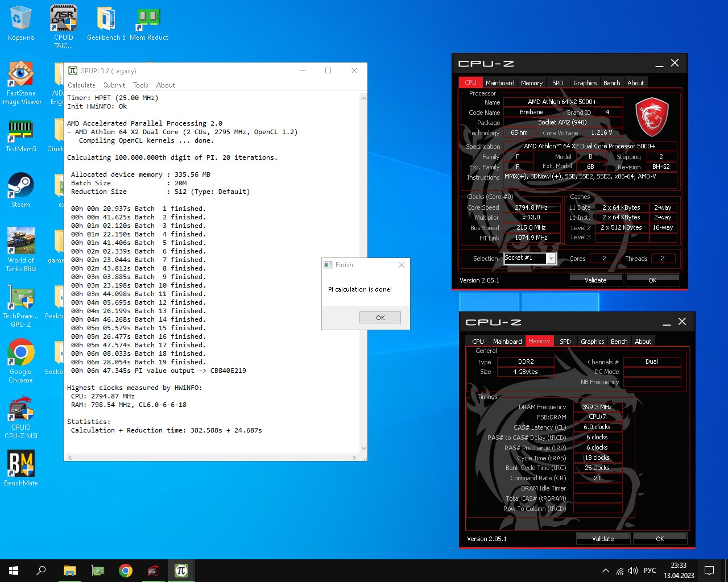Click GPUPI horizontal scrollbar right arrow
The width and height of the screenshot is (728, 582).
[354, 457]
